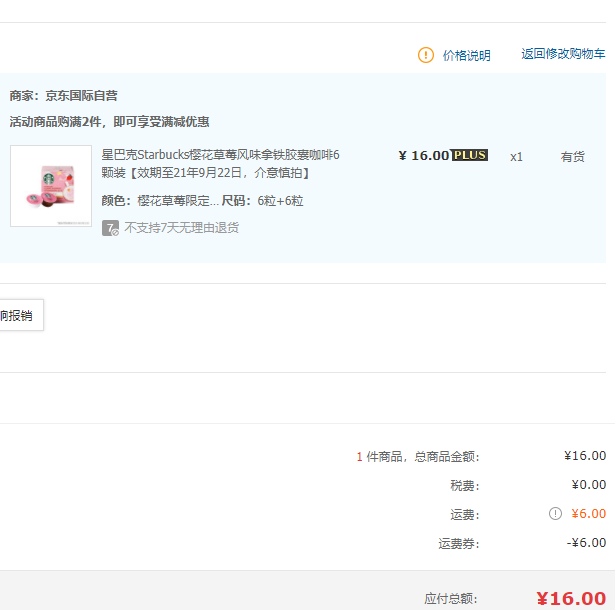Select the x1 quantity text
The width and height of the screenshot is (615, 610).
(x=516, y=157)
